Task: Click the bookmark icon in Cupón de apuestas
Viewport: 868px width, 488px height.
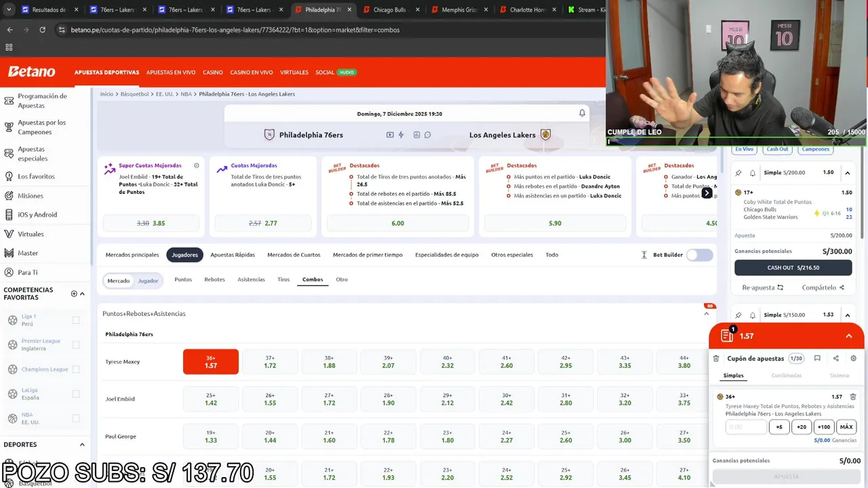Action: tap(817, 359)
